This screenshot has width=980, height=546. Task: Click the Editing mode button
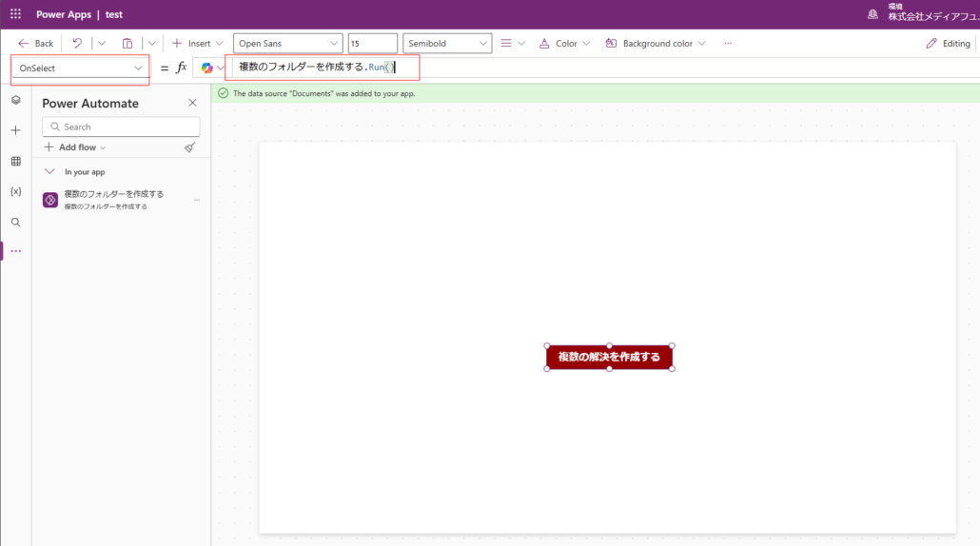point(948,44)
